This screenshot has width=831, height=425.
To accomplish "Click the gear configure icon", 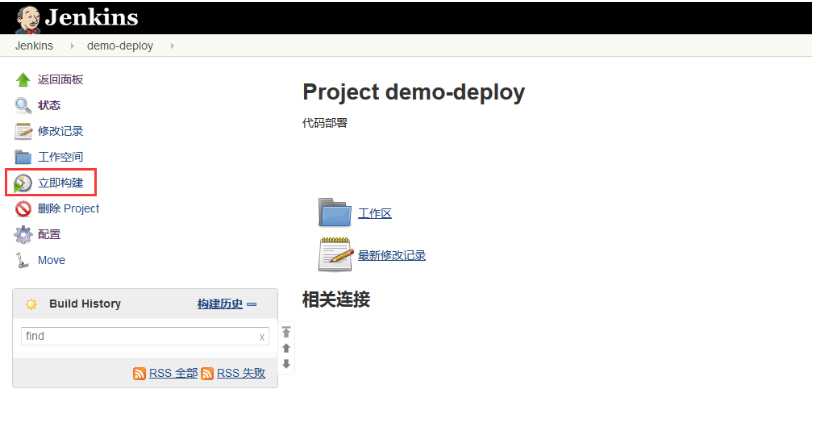I will tap(23, 234).
